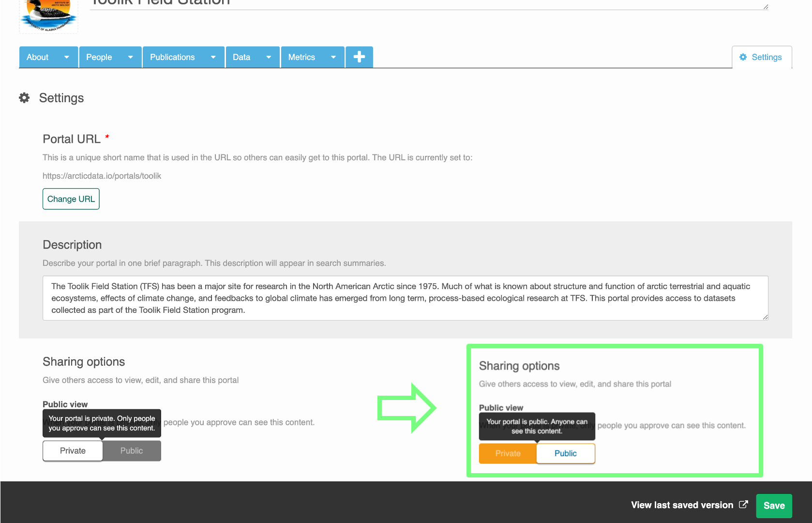Click inside the portal description text box
Screen dimensions: 812x523
pos(406,298)
